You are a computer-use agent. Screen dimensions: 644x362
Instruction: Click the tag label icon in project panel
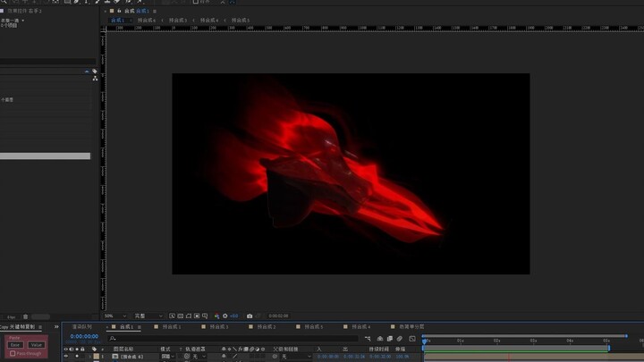pyautogui.click(x=95, y=72)
